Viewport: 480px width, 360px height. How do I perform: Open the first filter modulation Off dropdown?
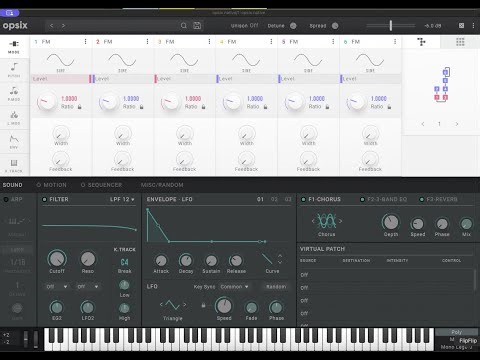point(57,287)
